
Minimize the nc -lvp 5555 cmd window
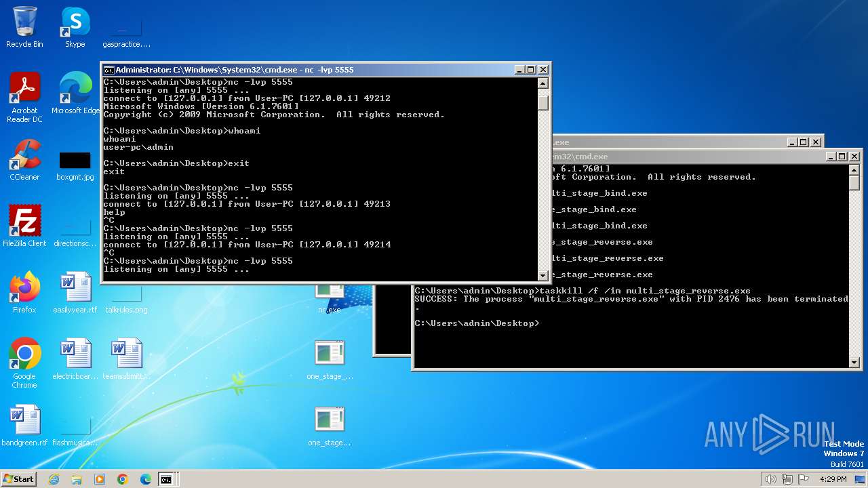point(520,70)
